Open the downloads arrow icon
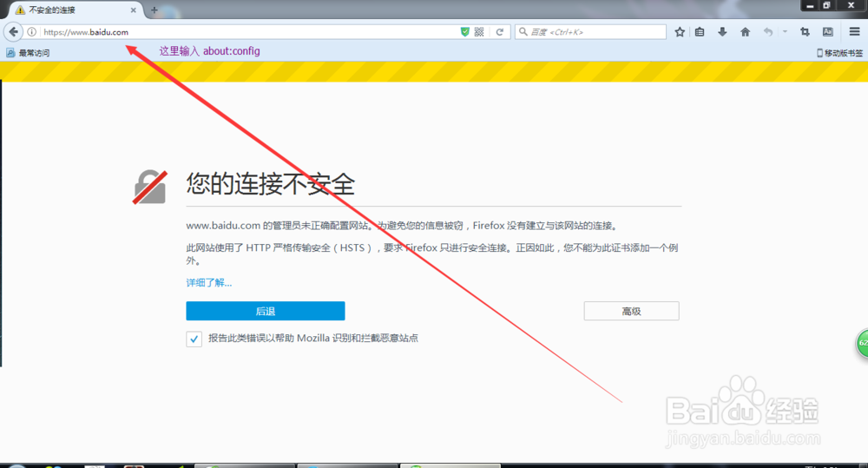This screenshot has width=868, height=468. [722, 32]
